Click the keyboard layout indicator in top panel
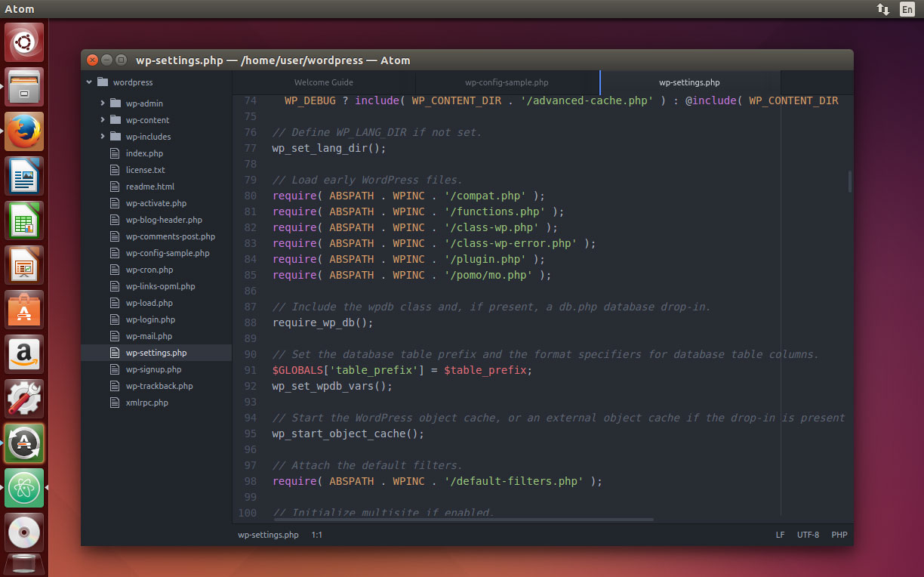Viewport: 924px width, 577px height. 907,9
